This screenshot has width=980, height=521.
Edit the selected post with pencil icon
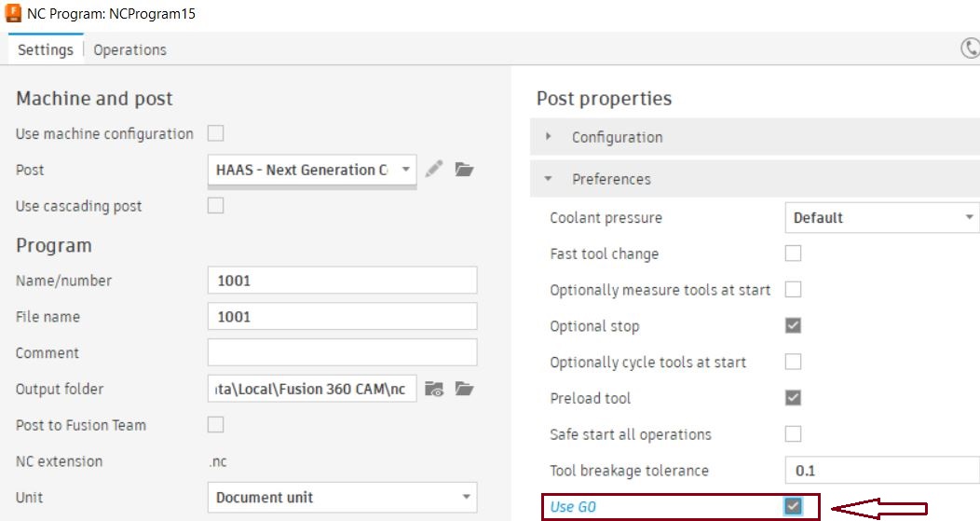pos(433,170)
